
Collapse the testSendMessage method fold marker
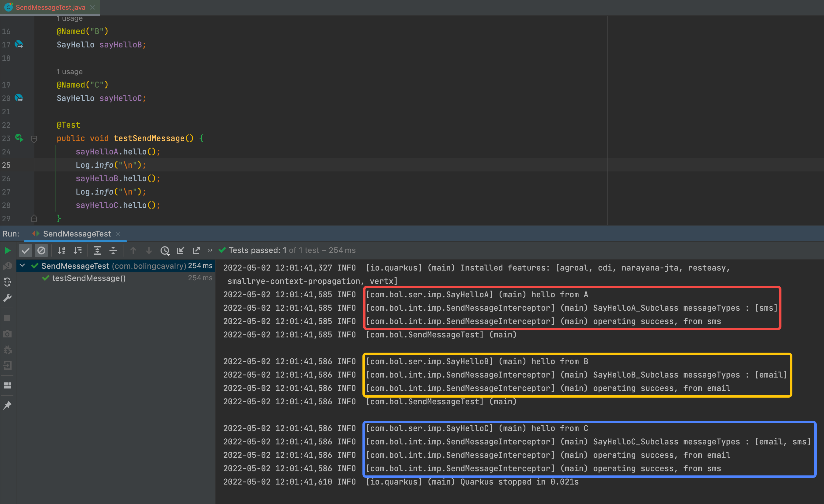pyautogui.click(x=34, y=138)
